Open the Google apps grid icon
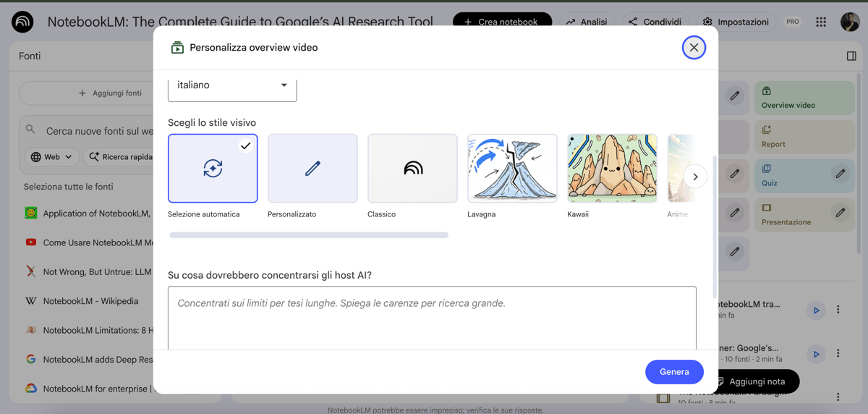The image size is (868, 414). click(821, 22)
